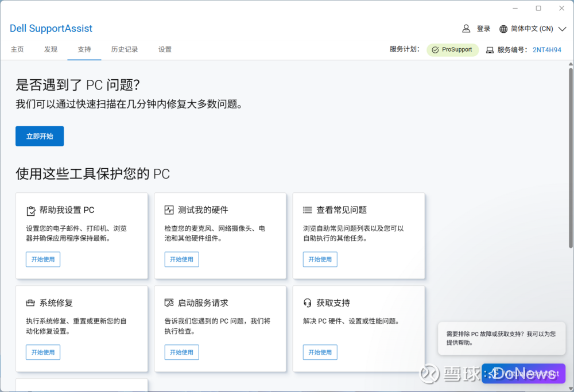This screenshot has width=574, height=392.
Task: Click the ProSupport service plan badge
Action: pos(452,50)
